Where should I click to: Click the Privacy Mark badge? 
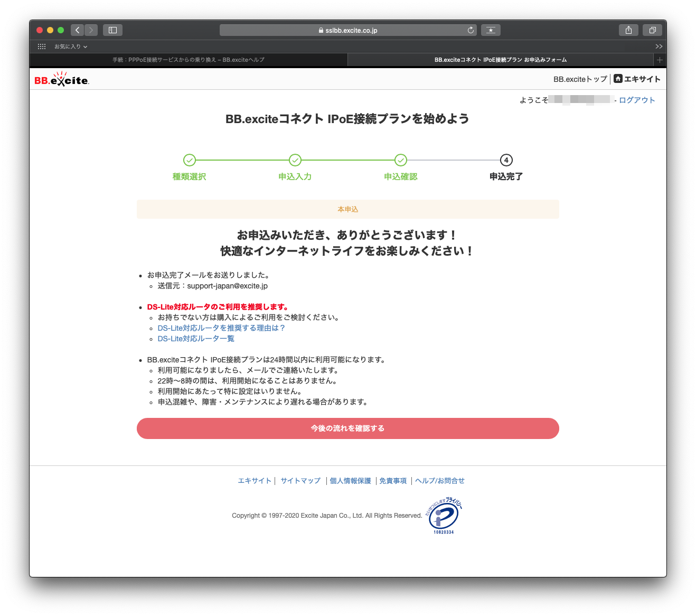(444, 516)
